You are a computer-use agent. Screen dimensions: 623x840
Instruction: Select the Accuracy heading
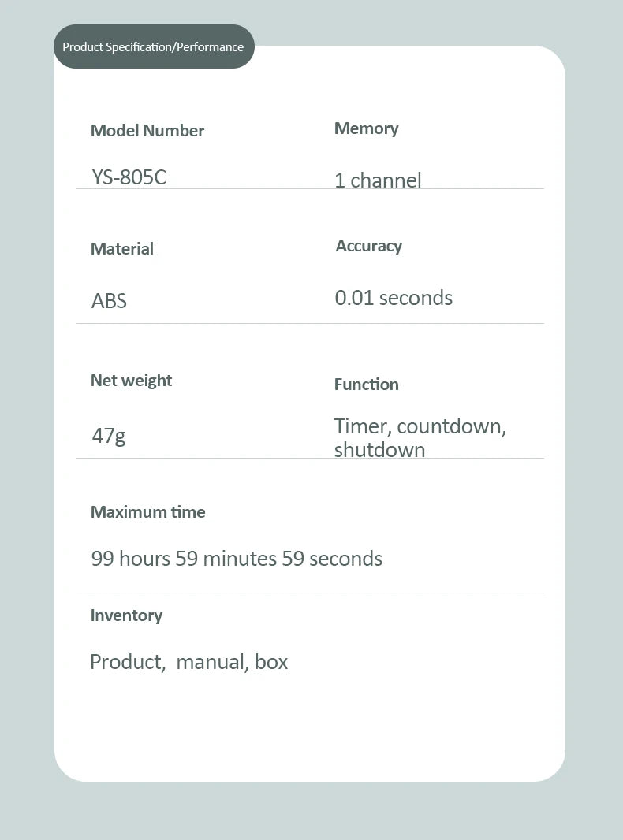tap(368, 246)
